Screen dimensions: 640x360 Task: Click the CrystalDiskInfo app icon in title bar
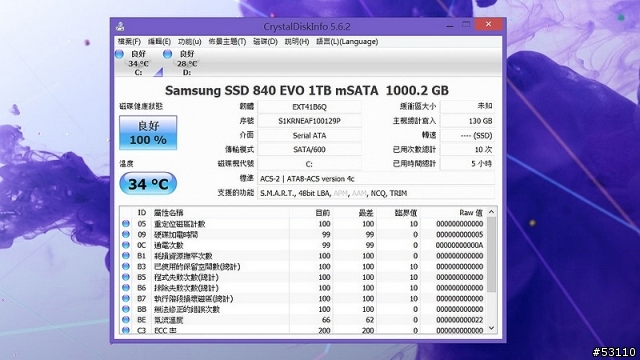click(120, 27)
